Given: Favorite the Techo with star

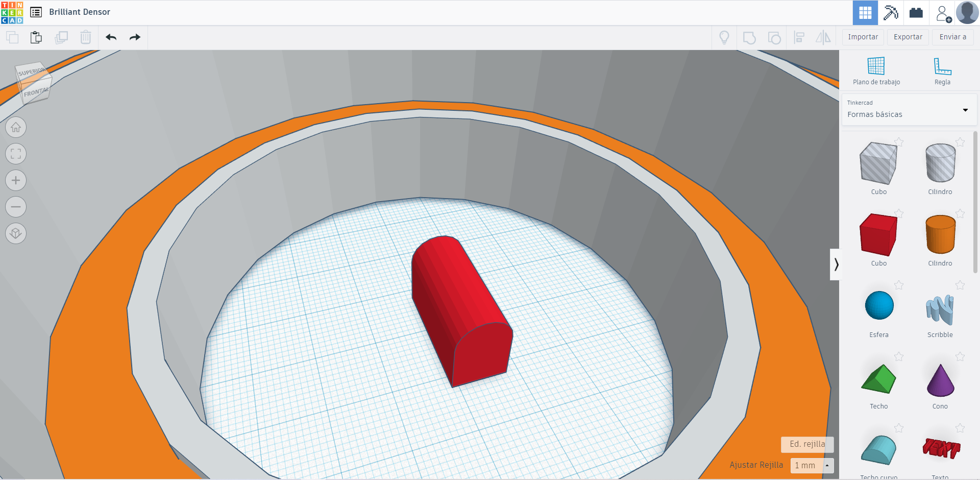Looking at the screenshot, I should pyautogui.click(x=899, y=356).
